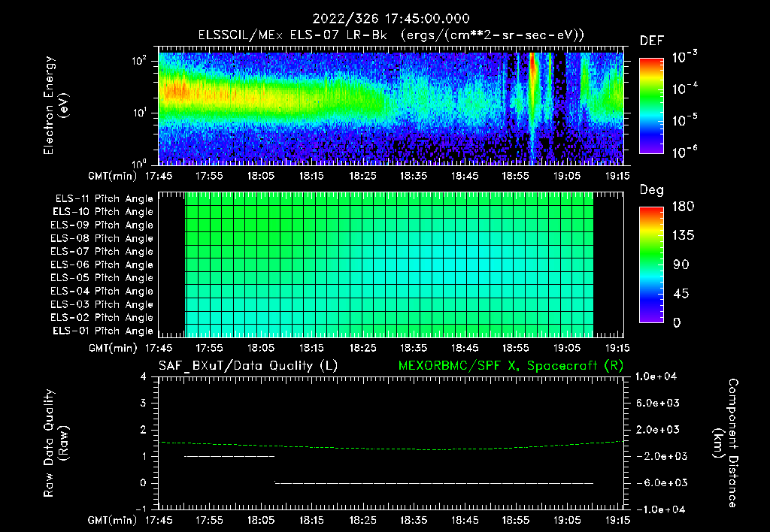Click the 90 label on Deg scale

pos(681,265)
